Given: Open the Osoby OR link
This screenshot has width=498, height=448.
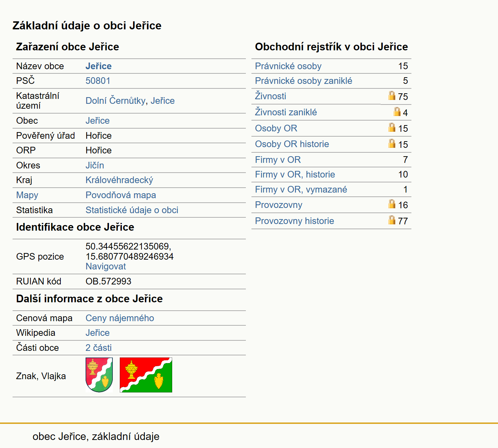Looking at the screenshot, I should point(276,128).
